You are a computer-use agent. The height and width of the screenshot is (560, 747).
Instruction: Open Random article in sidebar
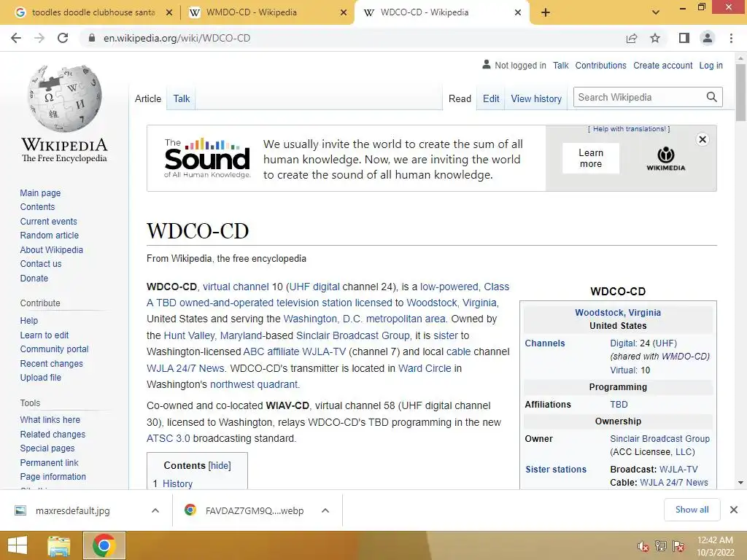coord(49,236)
